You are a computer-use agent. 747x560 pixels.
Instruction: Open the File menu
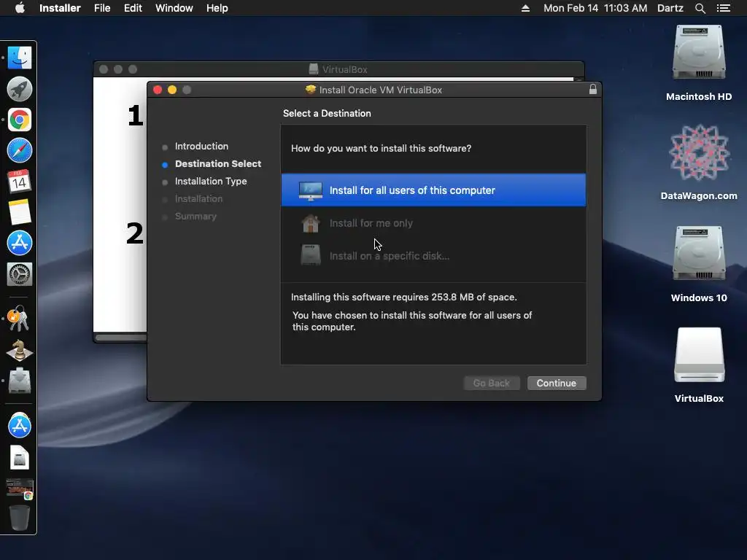pos(102,8)
